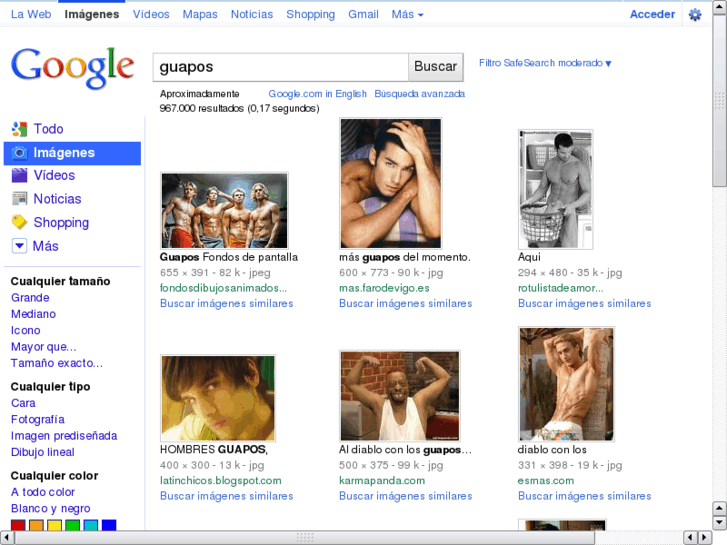Open the fondosdibujosanimados... source link
This screenshot has width=727, height=545.
(x=223, y=288)
